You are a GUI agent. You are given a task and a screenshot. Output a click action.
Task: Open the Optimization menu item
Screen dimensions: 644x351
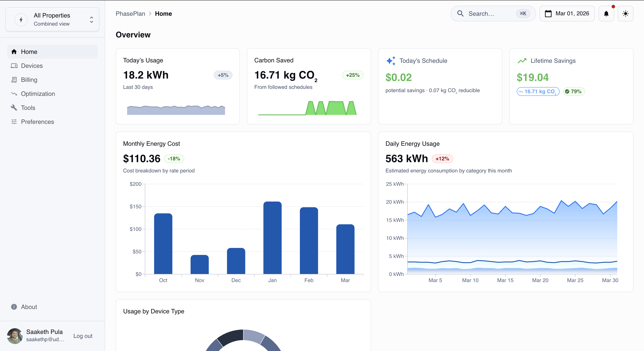(x=38, y=94)
